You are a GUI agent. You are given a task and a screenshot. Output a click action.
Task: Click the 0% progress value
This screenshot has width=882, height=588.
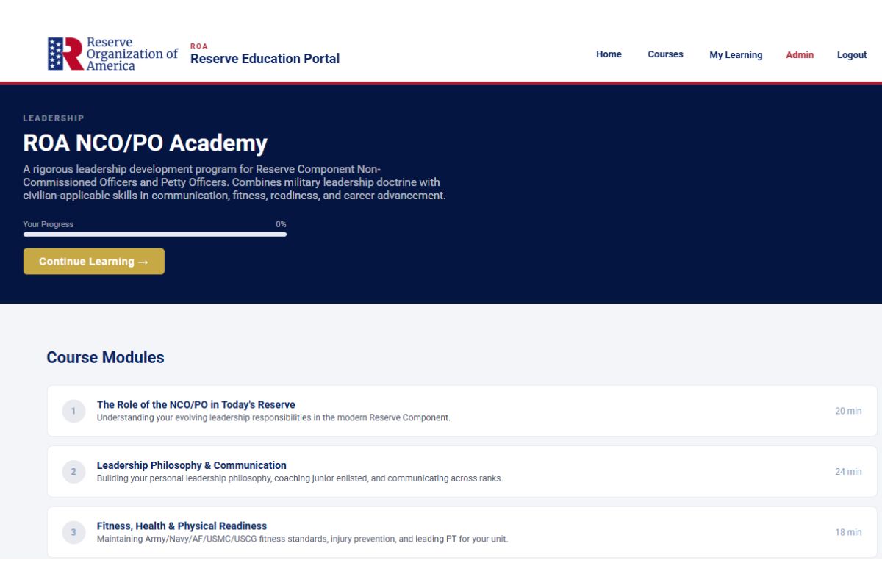[x=282, y=224]
